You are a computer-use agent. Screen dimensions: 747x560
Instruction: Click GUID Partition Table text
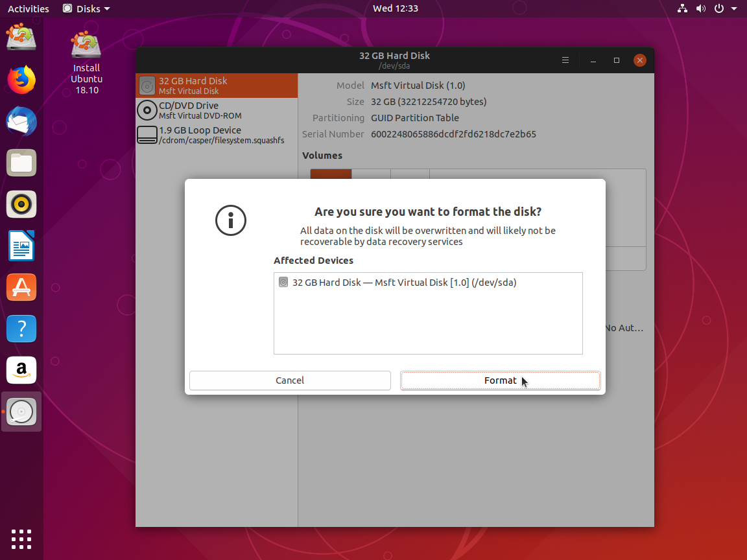[415, 118]
